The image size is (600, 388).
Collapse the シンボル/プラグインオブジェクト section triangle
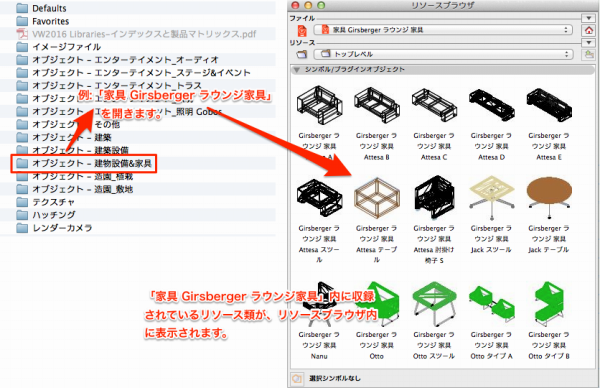tap(296, 70)
